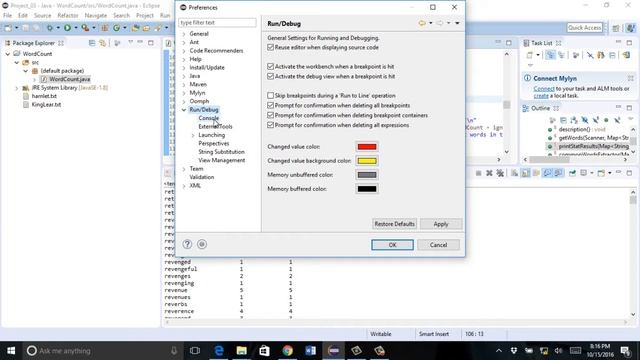Open the Changed value color swatch
This screenshot has width=640, height=360.
tap(367, 147)
